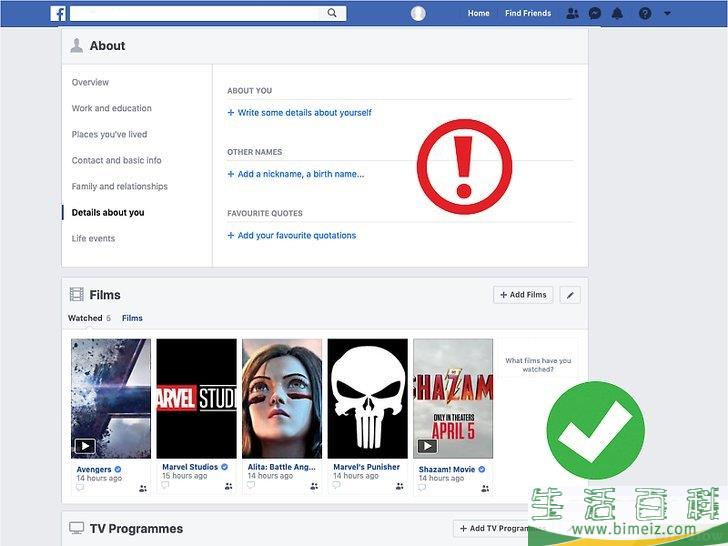Select the Overview section
Viewport: 728px width, 546px height.
(x=90, y=82)
